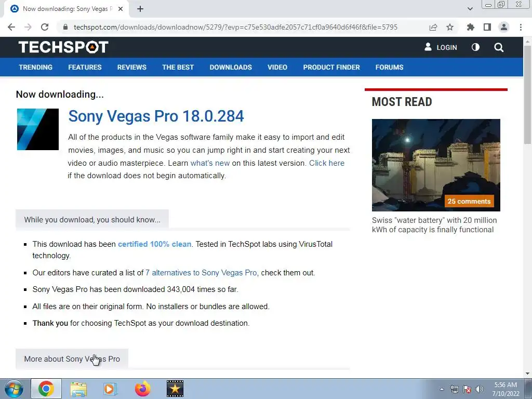Open the media player taskbar icon
The image size is (532, 399).
coord(110,389)
